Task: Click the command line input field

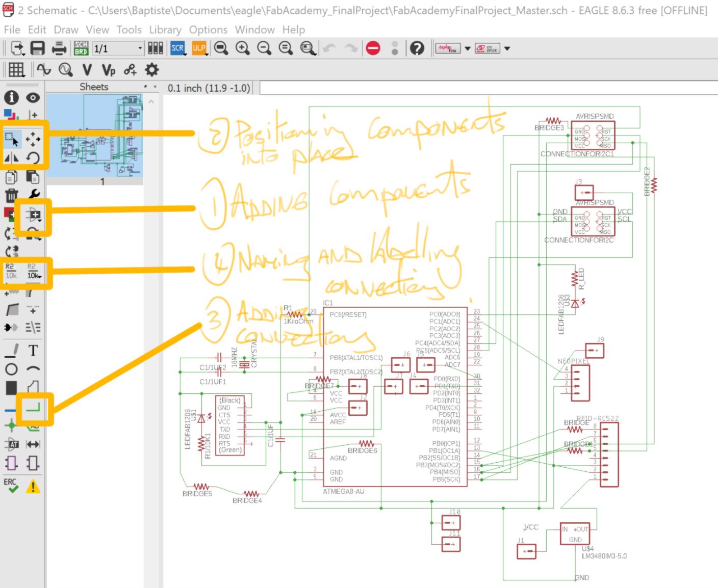Action: 489,88
